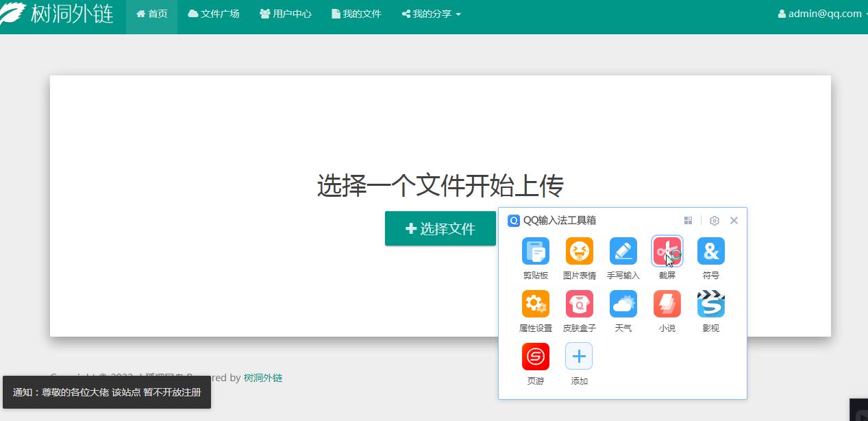The height and width of the screenshot is (421, 868).
Task: Open 我的文件 my files
Action: [356, 14]
